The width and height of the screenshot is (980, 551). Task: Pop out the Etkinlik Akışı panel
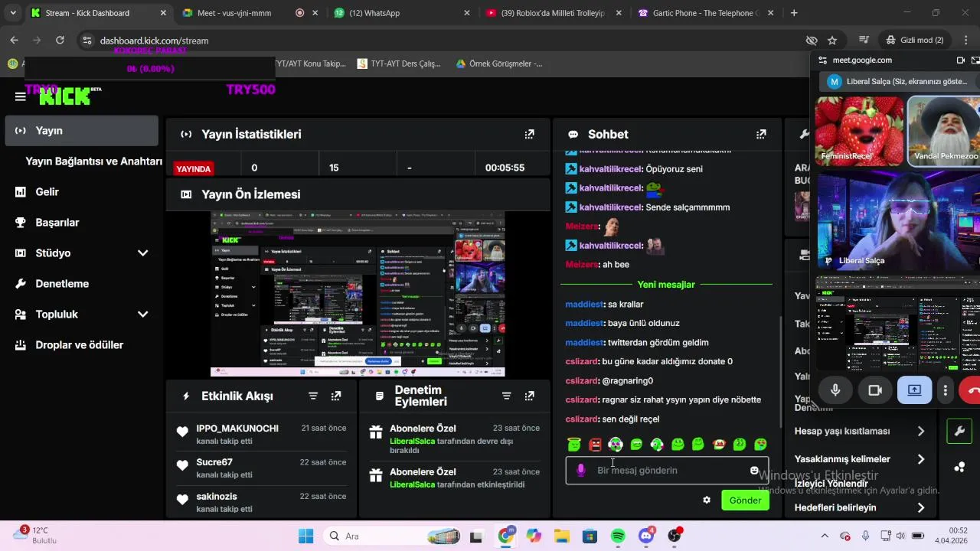point(336,396)
